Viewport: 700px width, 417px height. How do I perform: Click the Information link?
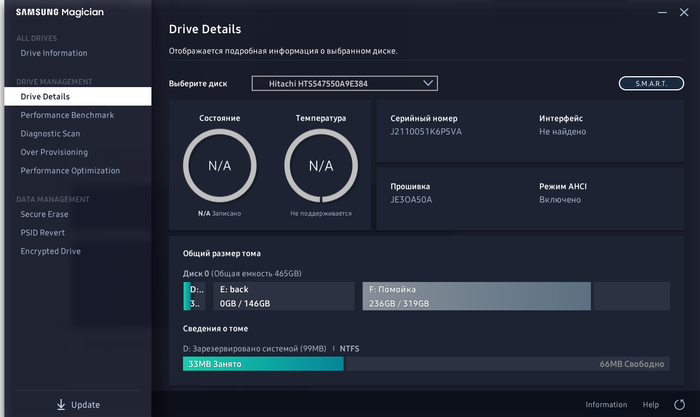pyautogui.click(x=606, y=405)
